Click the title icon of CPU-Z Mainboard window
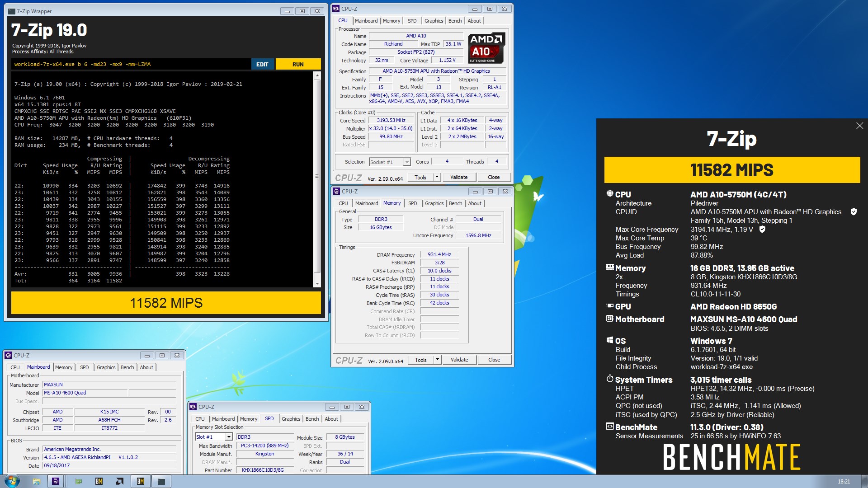This screenshot has height=488, width=868. coord(8,355)
